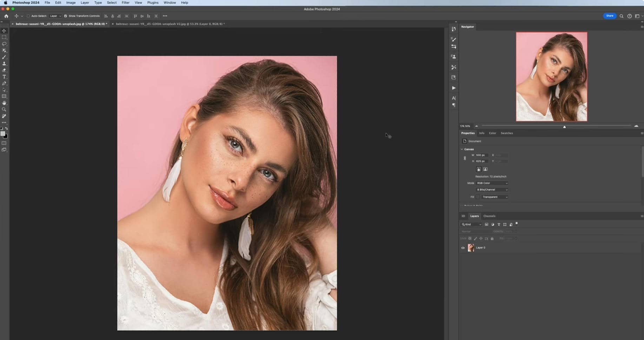Open the Auto-Select Layer dropdown
The height and width of the screenshot is (340, 644).
55,16
